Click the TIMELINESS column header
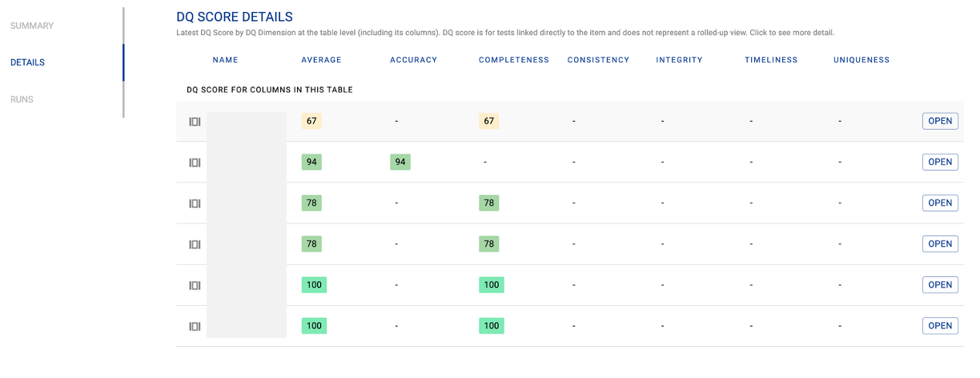The height and width of the screenshot is (378, 980). [x=771, y=60]
